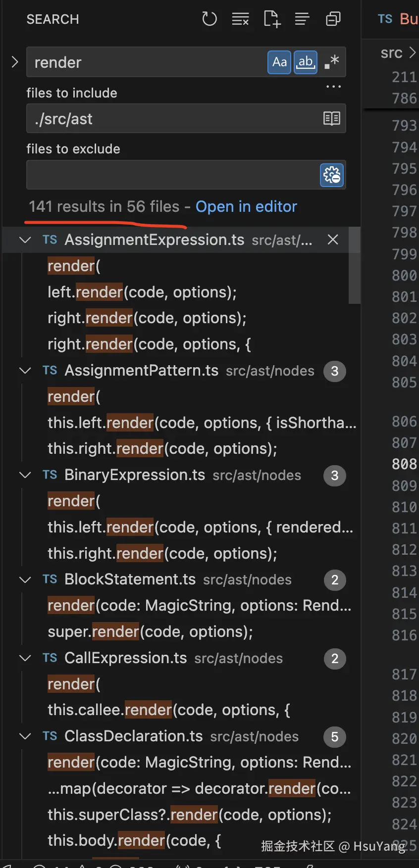Collapse the ClassDeclaration.ts results
The image size is (419, 868).
point(25,736)
